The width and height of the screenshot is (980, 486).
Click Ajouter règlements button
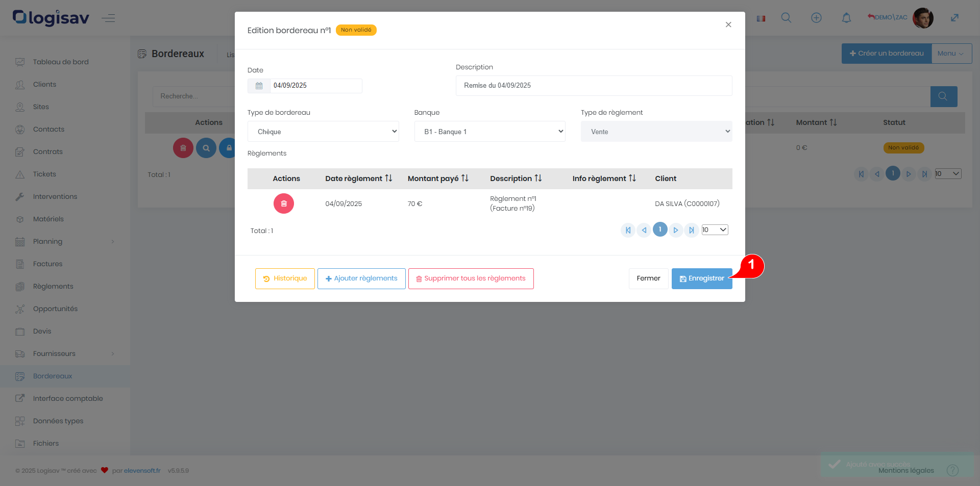[x=361, y=278]
